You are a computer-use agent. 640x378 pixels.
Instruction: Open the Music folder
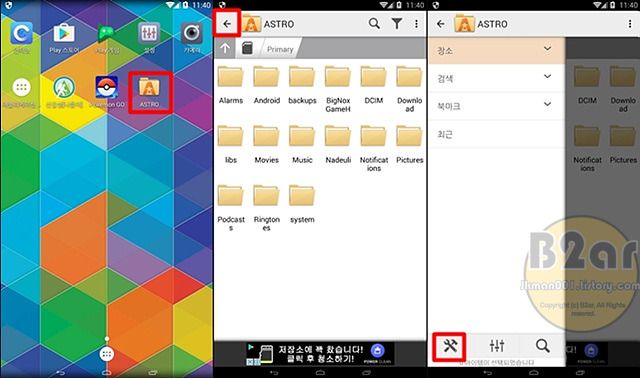(x=302, y=145)
